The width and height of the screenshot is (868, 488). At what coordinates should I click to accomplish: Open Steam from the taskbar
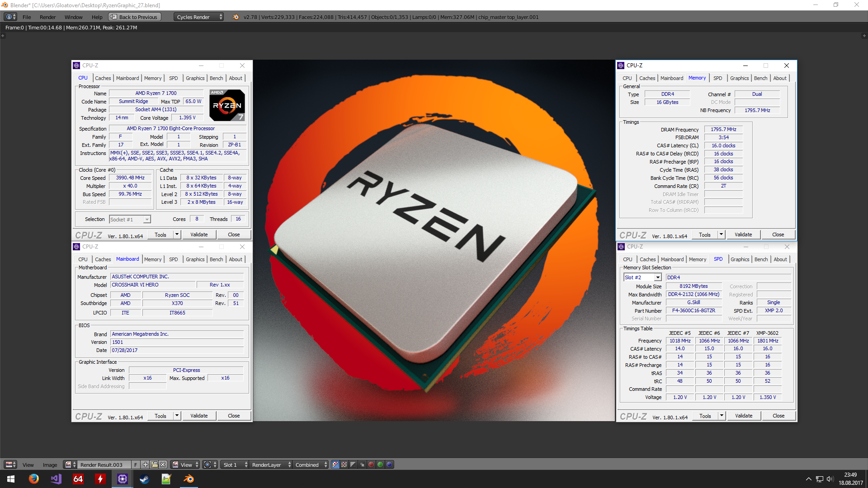144,479
